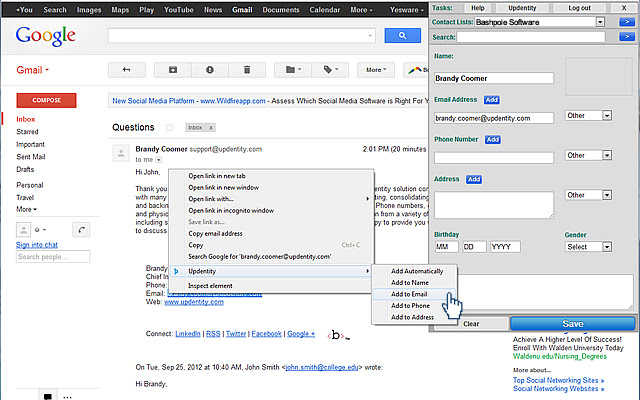Click the chat bubble icon at bottom

(48, 396)
